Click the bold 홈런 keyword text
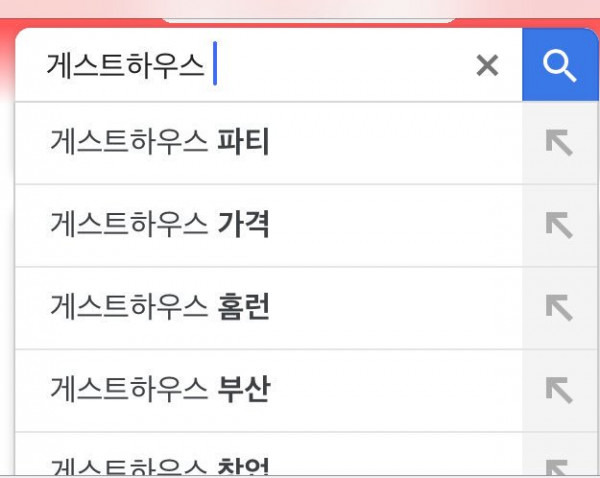The height and width of the screenshot is (478, 600). 243,307
